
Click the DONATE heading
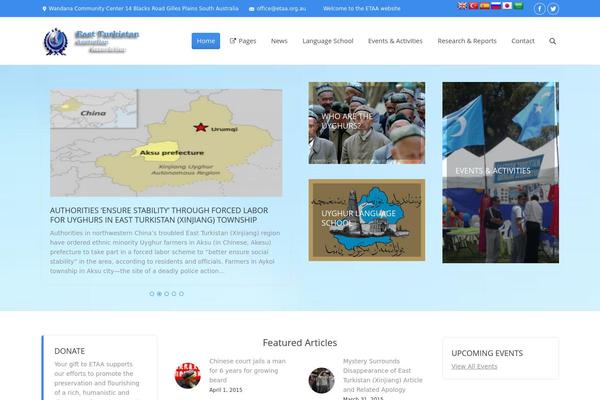[x=70, y=351]
